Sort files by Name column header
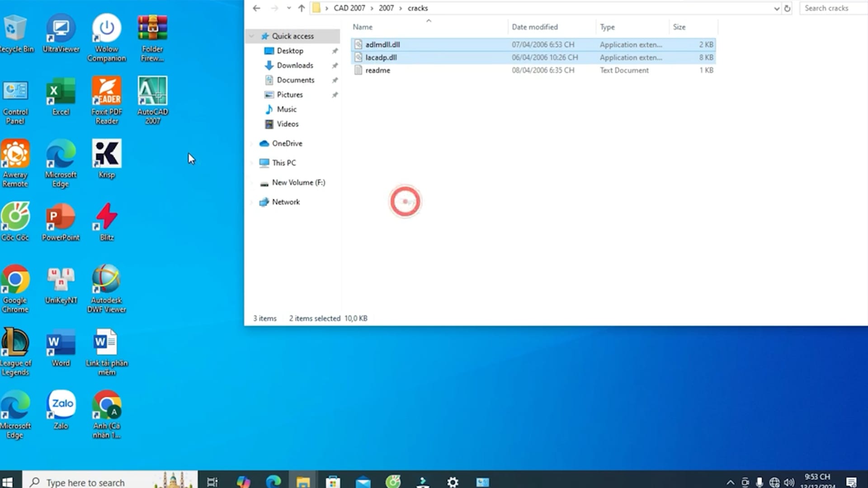 click(x=429, y=27)
